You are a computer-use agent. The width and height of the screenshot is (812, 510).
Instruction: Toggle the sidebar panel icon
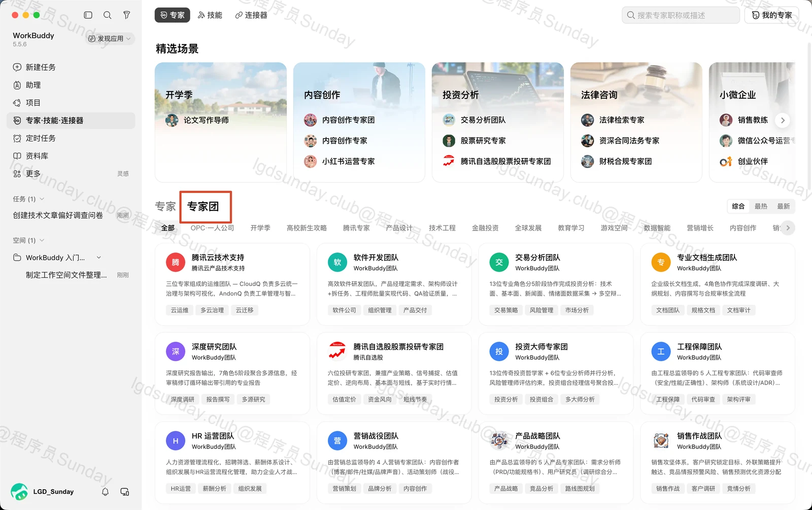coord(88,15)
